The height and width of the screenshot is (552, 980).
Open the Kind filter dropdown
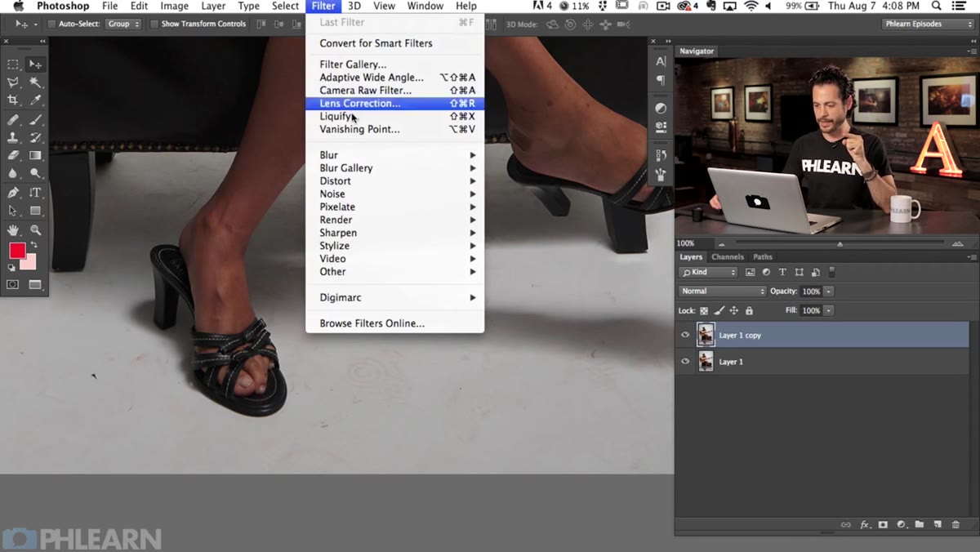[709, 272]
